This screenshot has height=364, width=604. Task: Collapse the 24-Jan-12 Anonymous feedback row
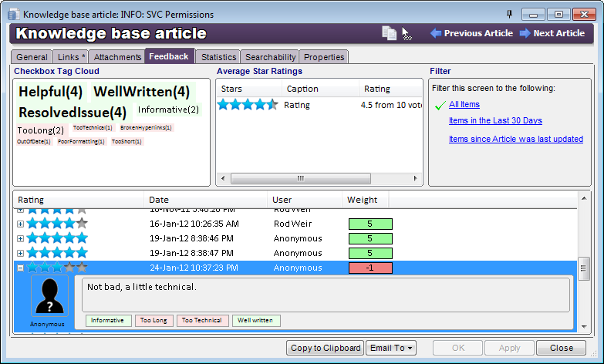(x=20, y=268)
